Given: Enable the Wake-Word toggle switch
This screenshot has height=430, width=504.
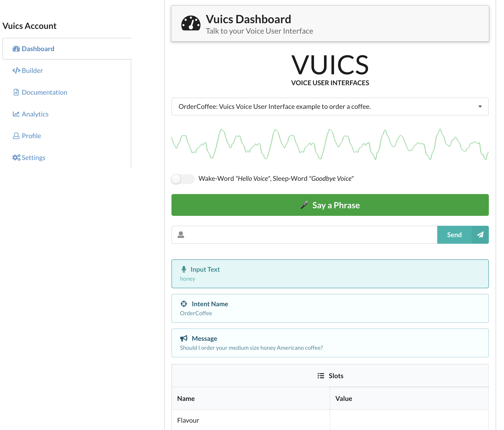Looking at the screenshot, I should coord(183,179).
